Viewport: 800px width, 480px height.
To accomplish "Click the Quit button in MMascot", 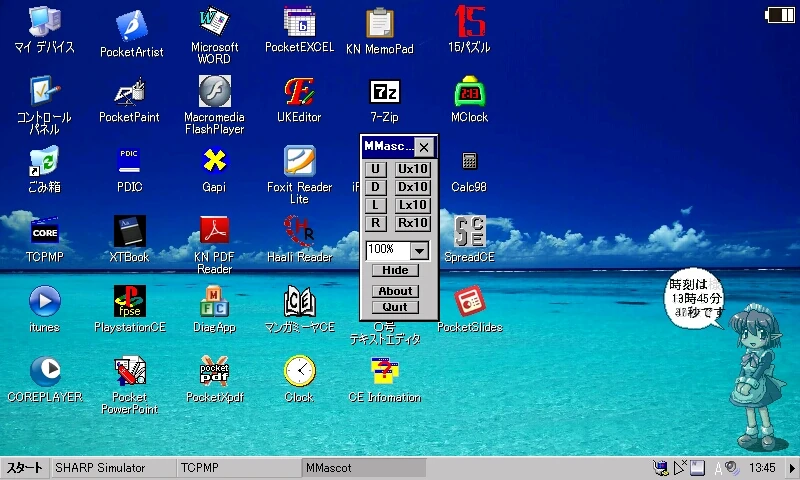I will [x=395, y=307].
